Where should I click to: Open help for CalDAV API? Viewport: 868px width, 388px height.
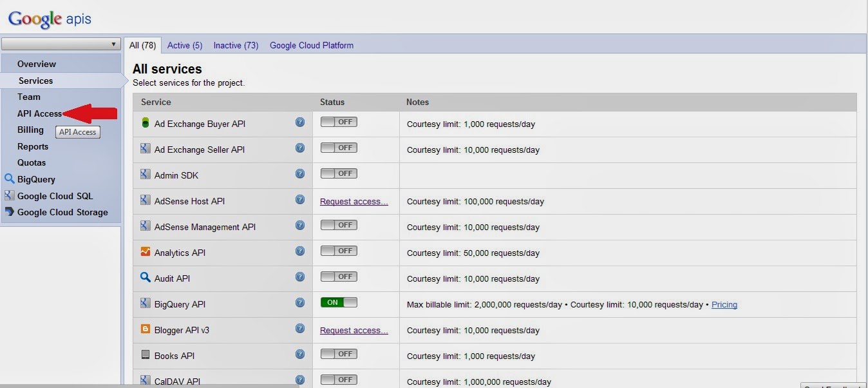click(300, 380)
